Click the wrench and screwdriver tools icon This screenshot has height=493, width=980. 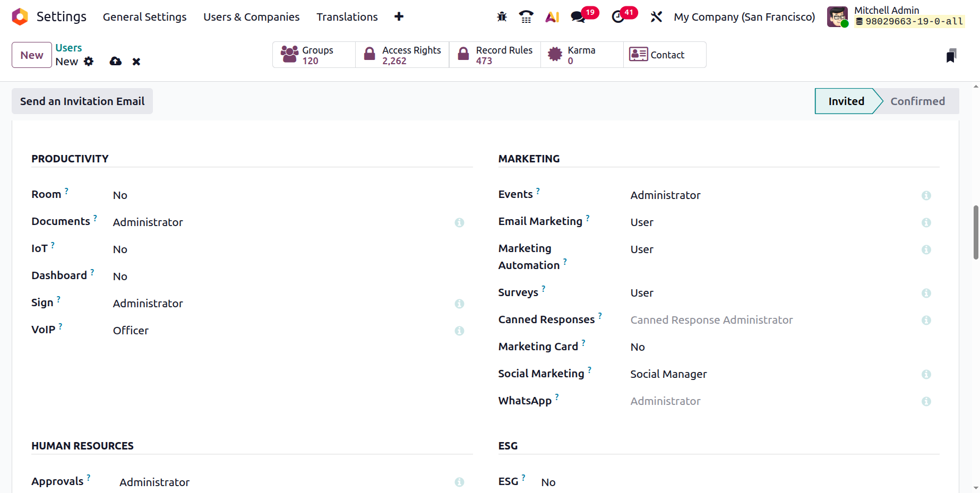click(x=656, y=17)
